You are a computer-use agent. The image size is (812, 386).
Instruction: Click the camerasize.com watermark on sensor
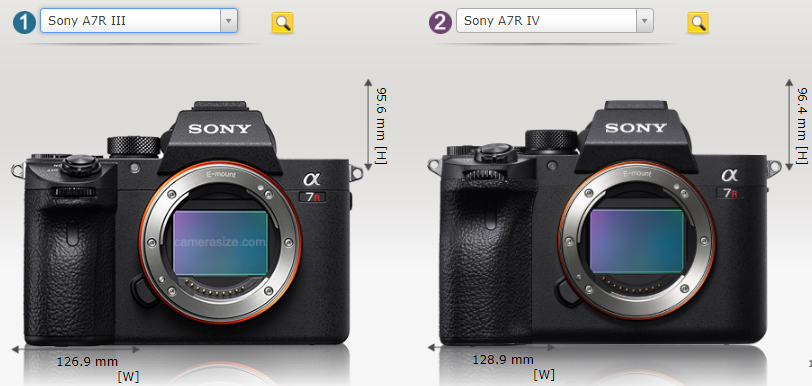coord(220,242)
